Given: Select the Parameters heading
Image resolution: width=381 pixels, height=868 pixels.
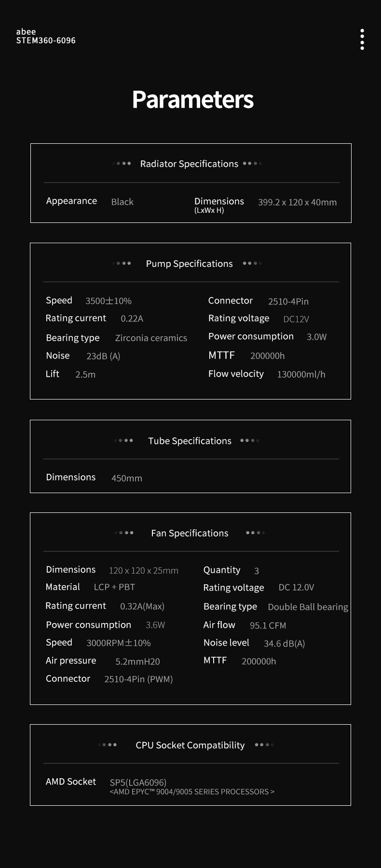Looking at the screenshot, I should coord(192,99).
